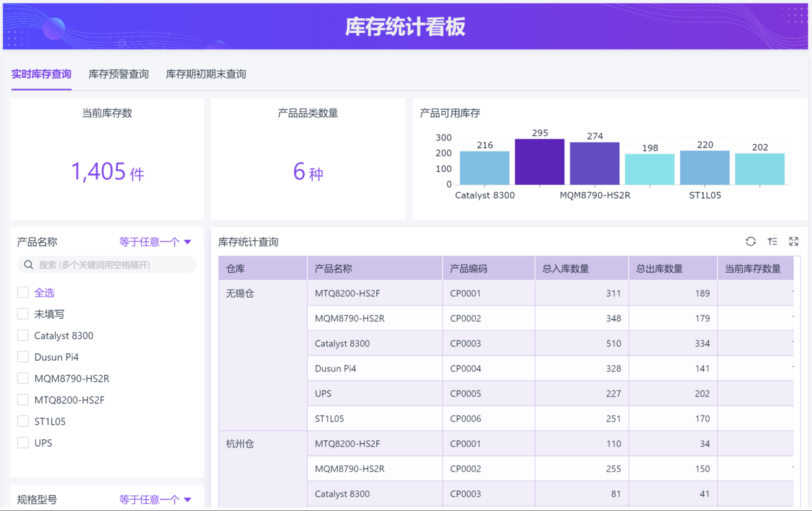This screenshot has height=511, width=812.
Task: Click the tallest chart bar labeled 295
Action: tap(539, 162)
